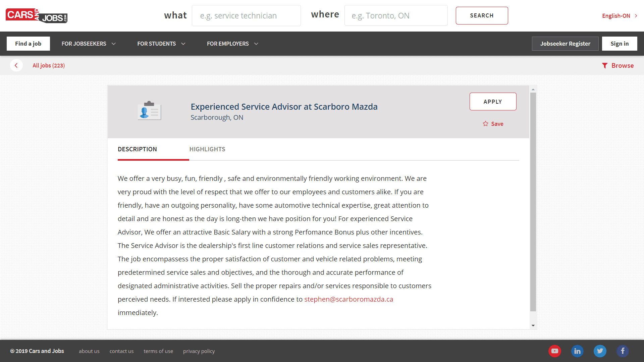Open the English-ON language selector
The width and height of the screenshot is (644, 362).
(620, 16)
